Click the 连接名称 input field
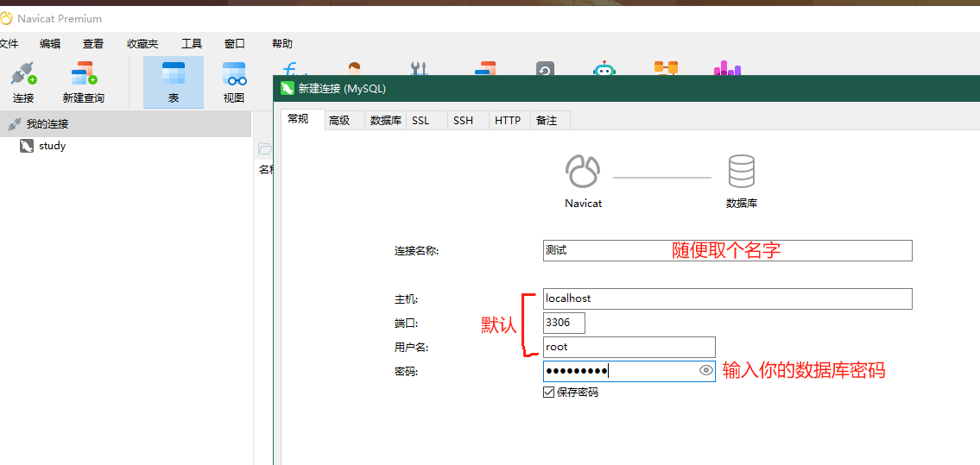The height and width of the screenshot is (465, 980). point(728,250)
